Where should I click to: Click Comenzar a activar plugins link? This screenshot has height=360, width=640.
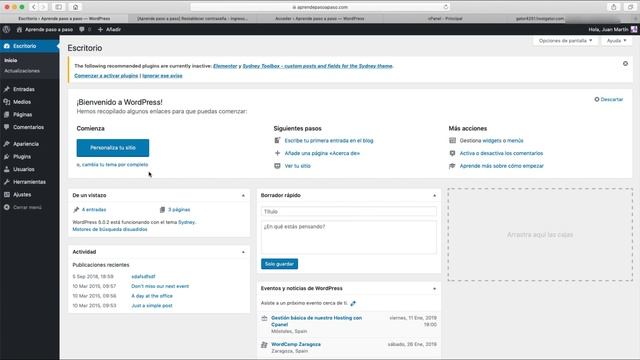[x=106, y=76]
